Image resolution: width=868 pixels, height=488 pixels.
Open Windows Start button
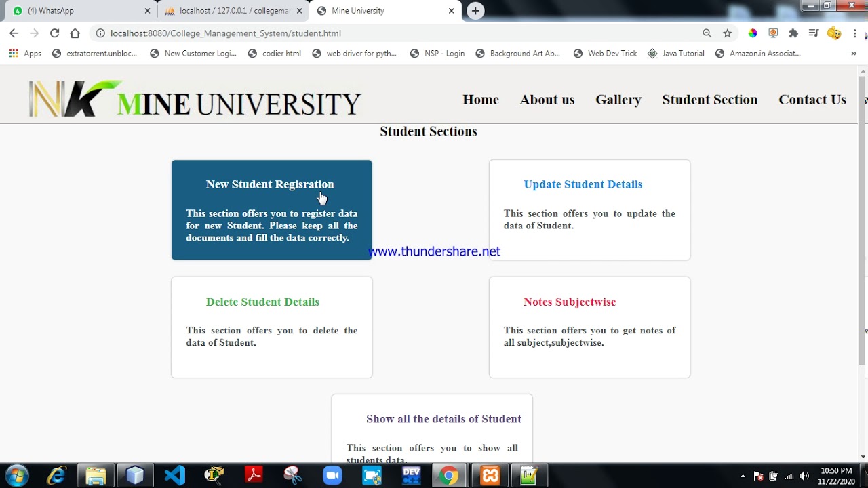click(x=16, y=475)
